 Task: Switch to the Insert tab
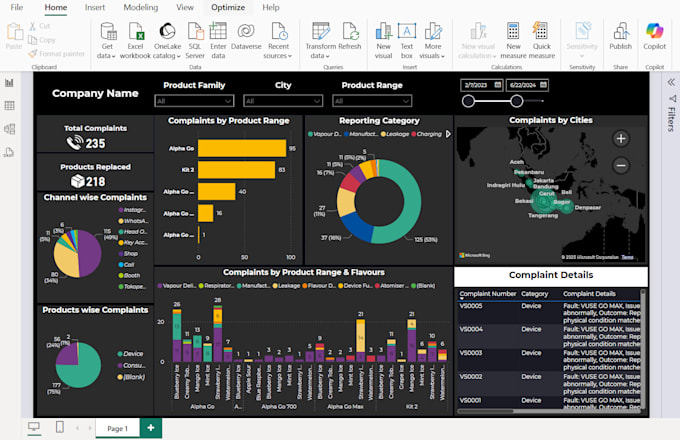click(95, 7)
